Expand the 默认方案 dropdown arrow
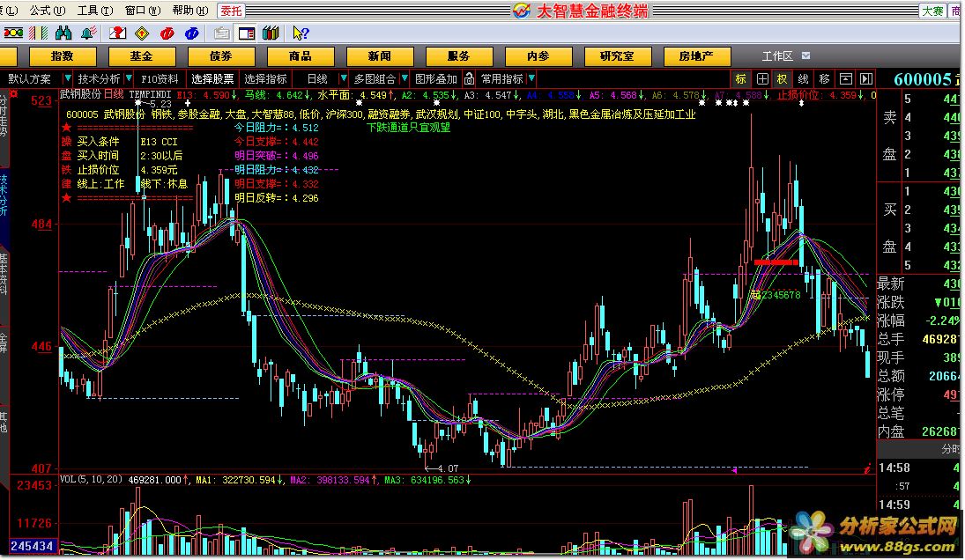965x560 pixels. [x=67, y=78]
